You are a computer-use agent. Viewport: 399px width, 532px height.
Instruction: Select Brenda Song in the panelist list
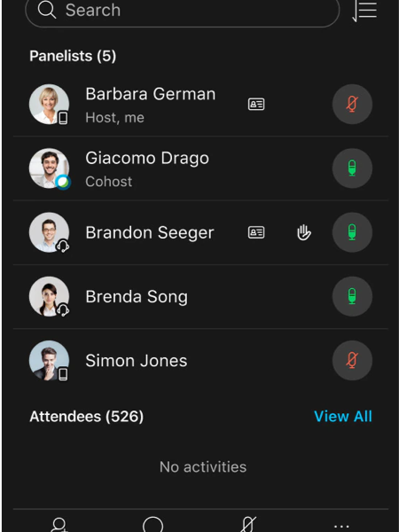tap(200, 296)
